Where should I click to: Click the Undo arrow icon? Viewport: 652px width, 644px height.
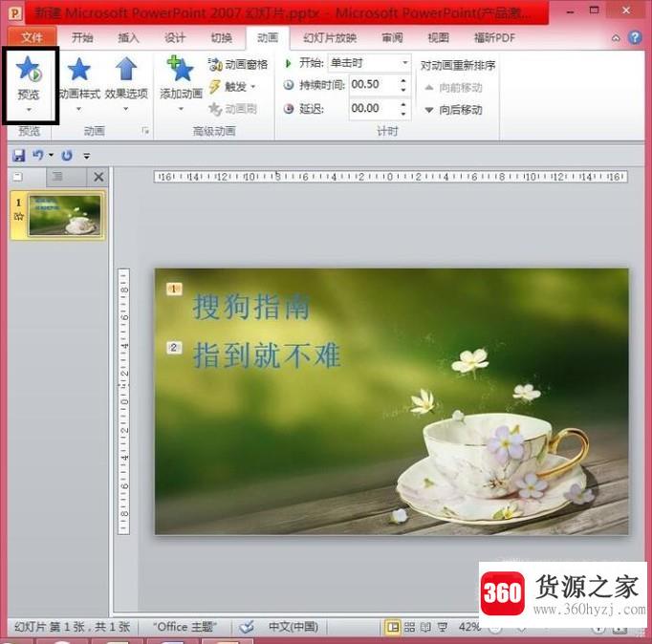pos(38,155)
